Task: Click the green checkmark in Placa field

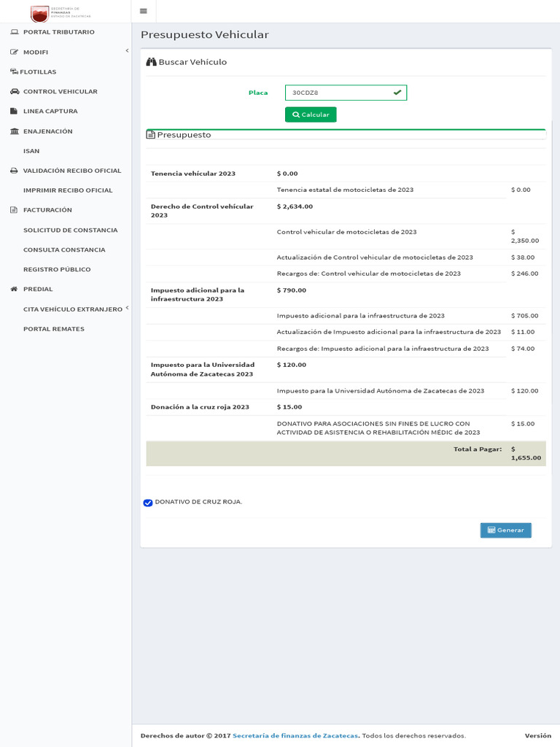Action: click(x=397, y=93)
